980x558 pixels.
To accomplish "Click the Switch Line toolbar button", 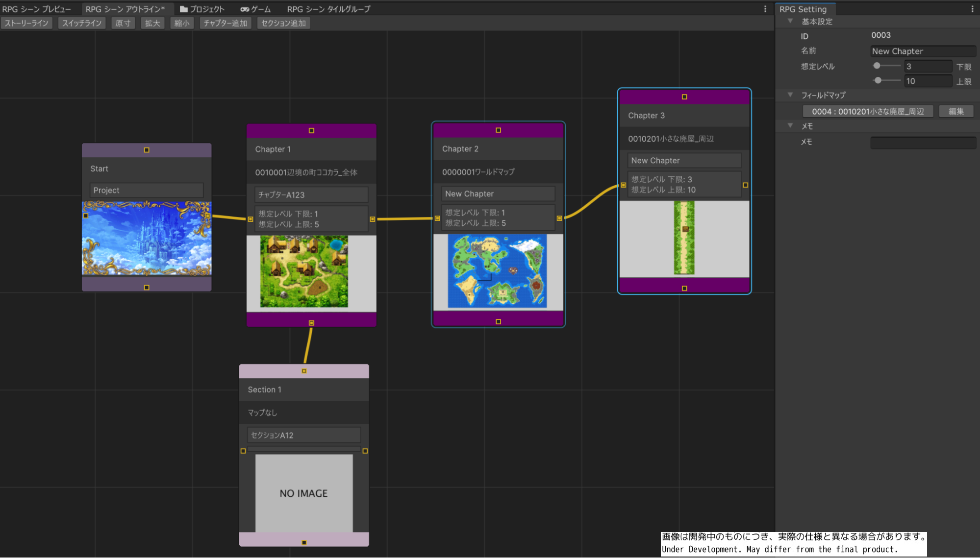I will click(x=82, y=24).
